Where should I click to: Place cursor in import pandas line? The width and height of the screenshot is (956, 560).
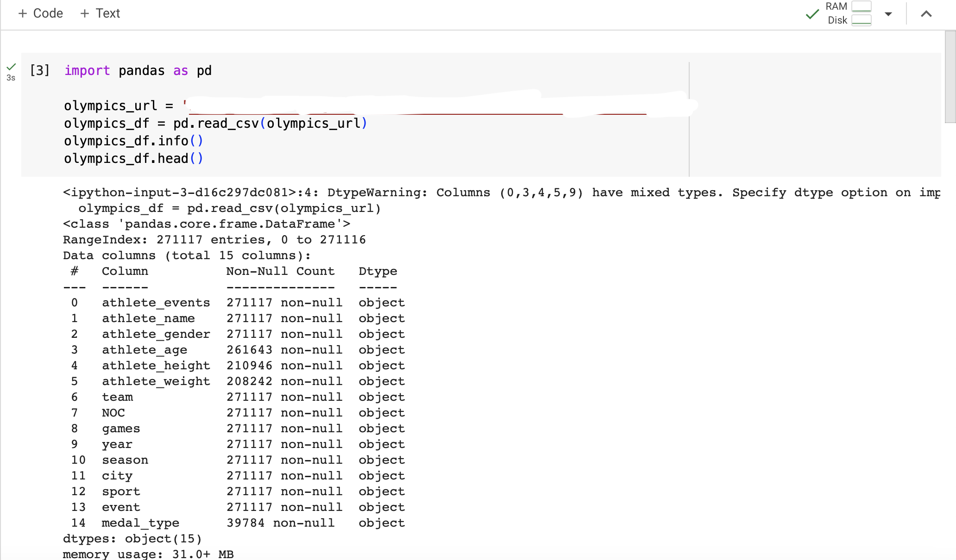coord(138,70)
